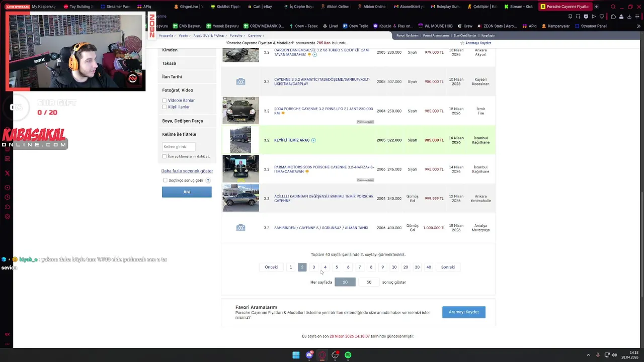Show hidden tray icons chevron
Screen dimensions: 644x362
tap(588, 355)
